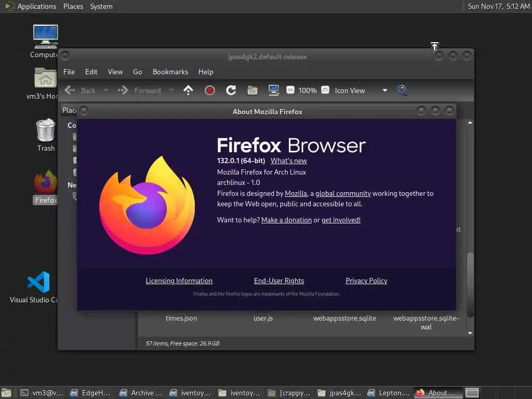Click show desktop icon in bottom panel

pyautogui.click(x=6, y=393)
